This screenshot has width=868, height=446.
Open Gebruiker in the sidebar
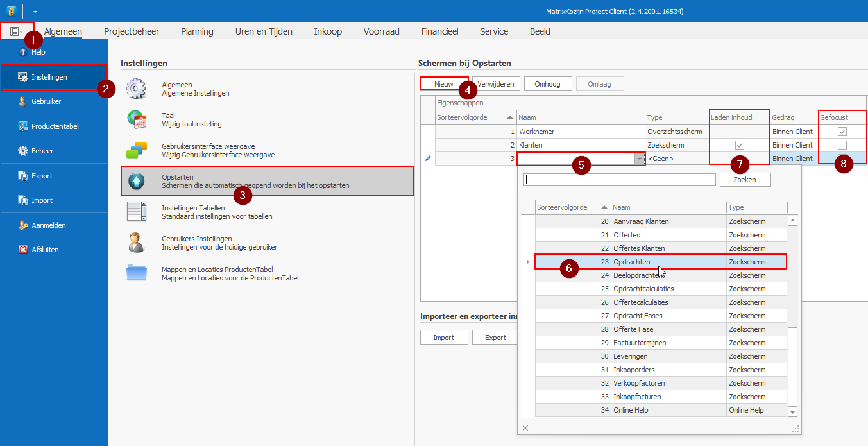coord(54,101)
